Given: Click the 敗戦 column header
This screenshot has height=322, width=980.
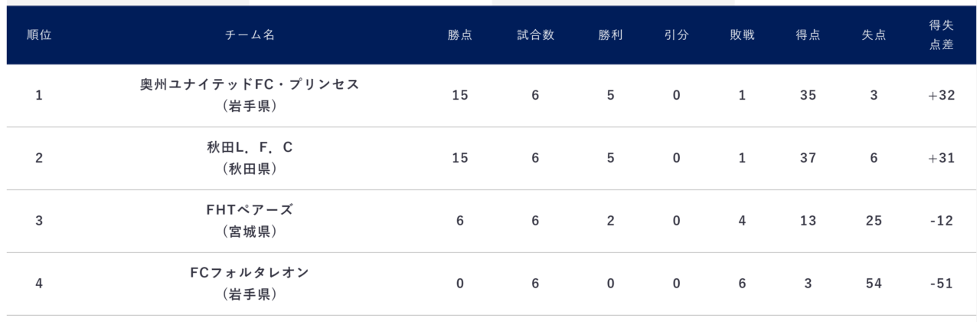Looking at the screenshot, I should click(742, 35).
